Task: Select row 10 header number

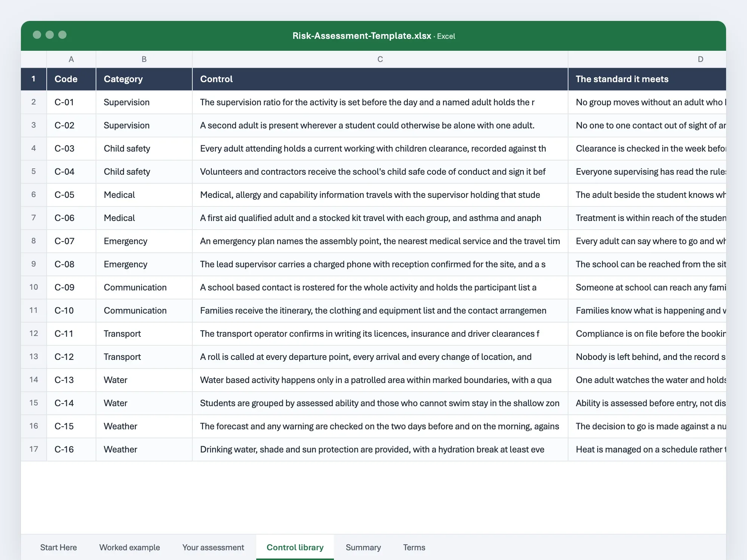Action: point(34,287)
